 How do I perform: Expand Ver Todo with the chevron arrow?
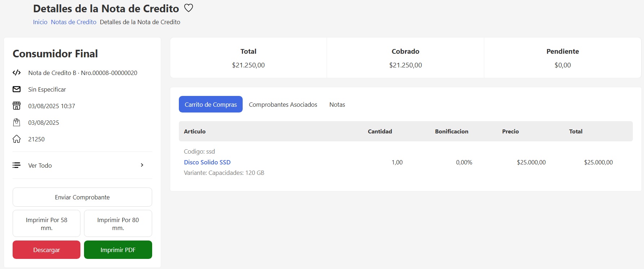coord(142,165)
